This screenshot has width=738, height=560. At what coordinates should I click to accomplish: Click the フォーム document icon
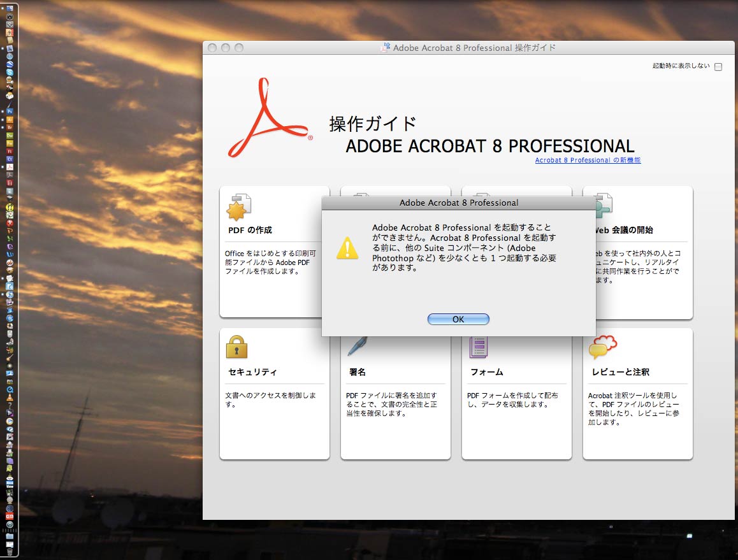[478, 348]
